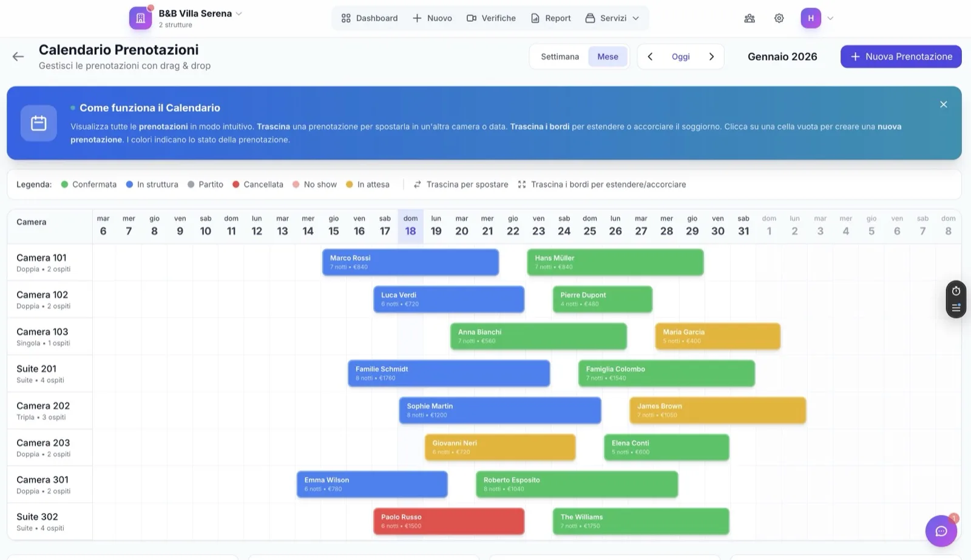Open the Servizi printer icon
The image size is (971, 560).
pos(589,18)
